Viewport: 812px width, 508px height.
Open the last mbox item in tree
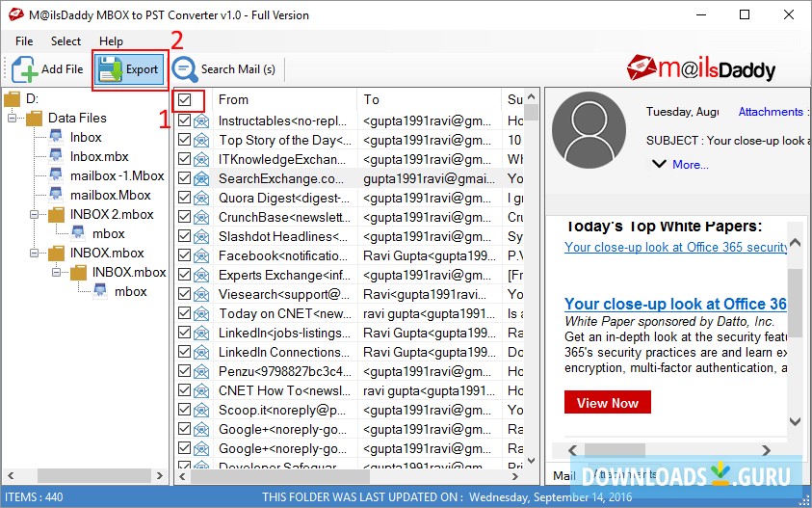click(101, 292)
